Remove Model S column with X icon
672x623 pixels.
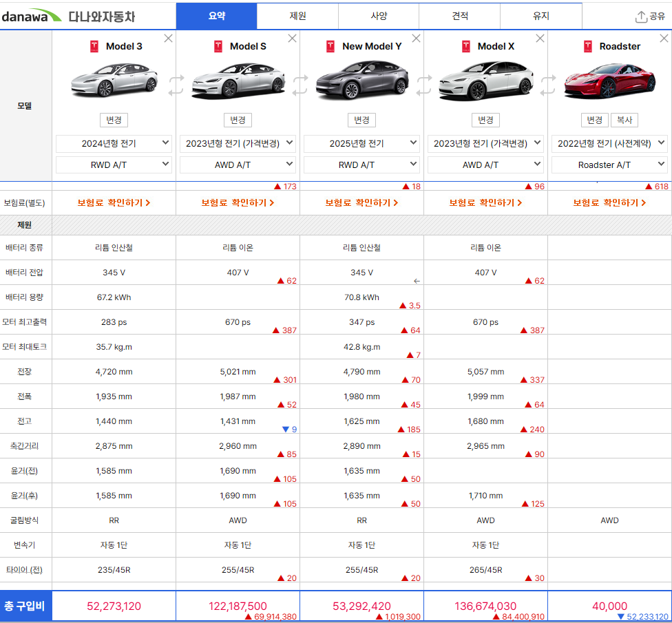(293, 39)
